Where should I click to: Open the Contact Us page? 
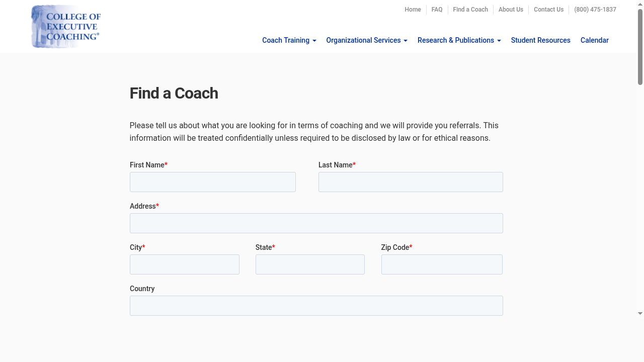click(548, 10)
